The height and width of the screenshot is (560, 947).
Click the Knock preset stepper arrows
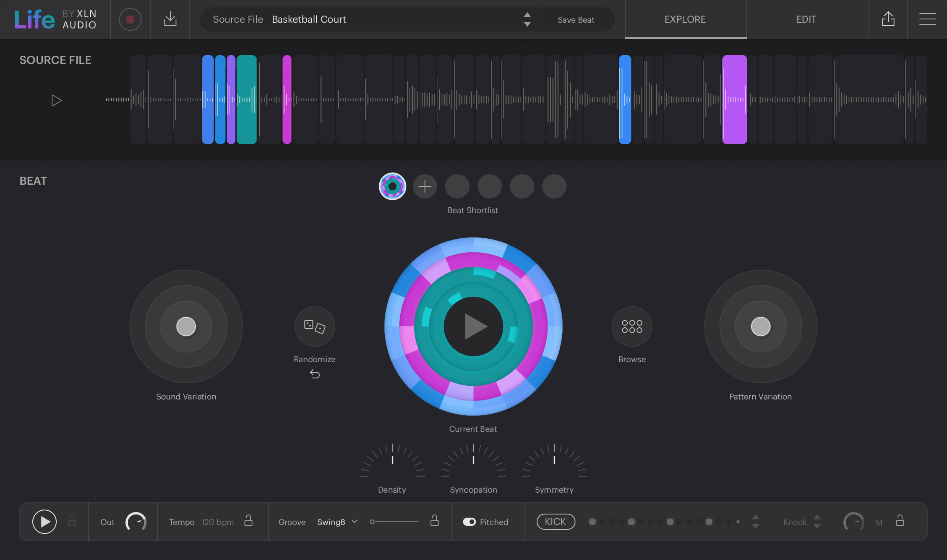point(817,522)
